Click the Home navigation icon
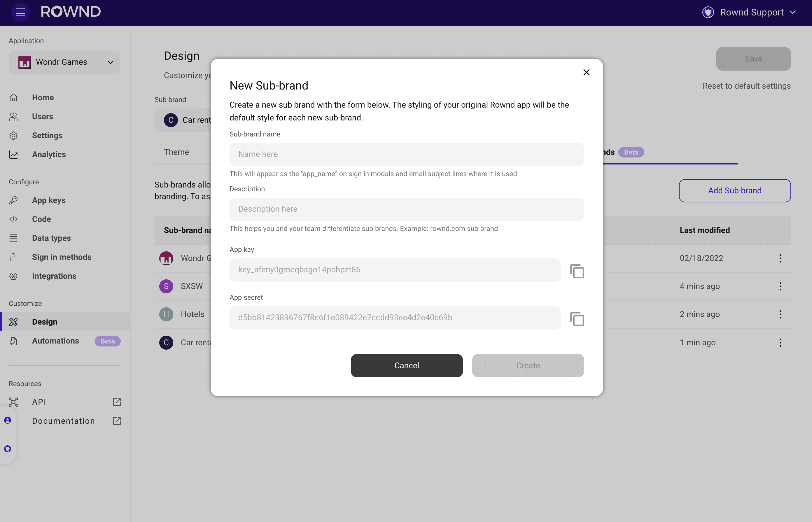Screen dimensions: 812x522 click(14, 97)
